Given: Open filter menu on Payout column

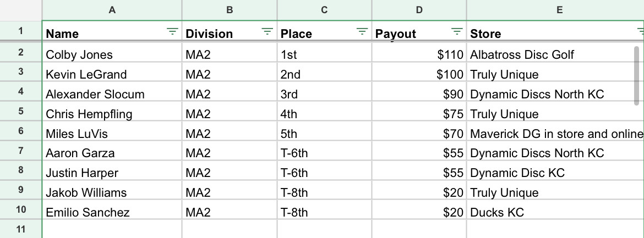Looking at the screenshot, I should (x=457, y=32).
